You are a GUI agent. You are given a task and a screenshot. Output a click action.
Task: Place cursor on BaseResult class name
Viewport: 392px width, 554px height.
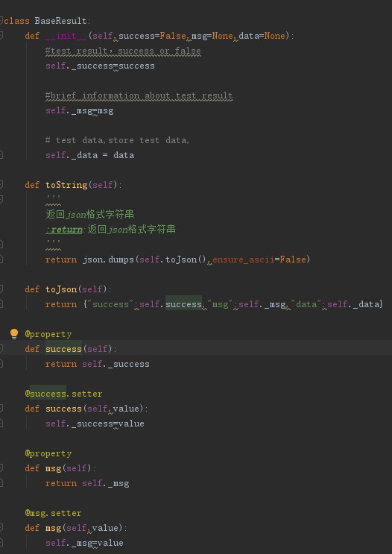coord(60,21)
